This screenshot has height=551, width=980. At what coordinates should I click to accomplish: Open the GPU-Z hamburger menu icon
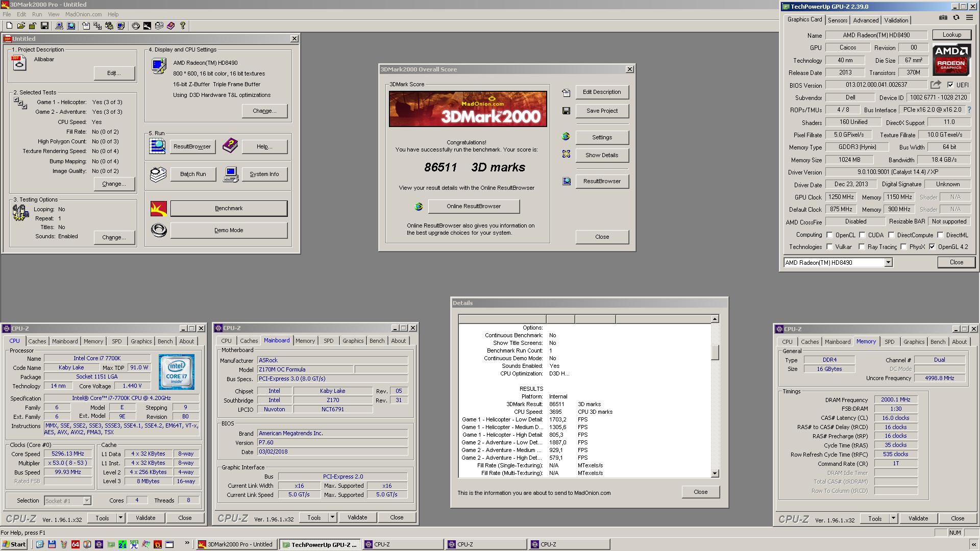pos(969,18)
